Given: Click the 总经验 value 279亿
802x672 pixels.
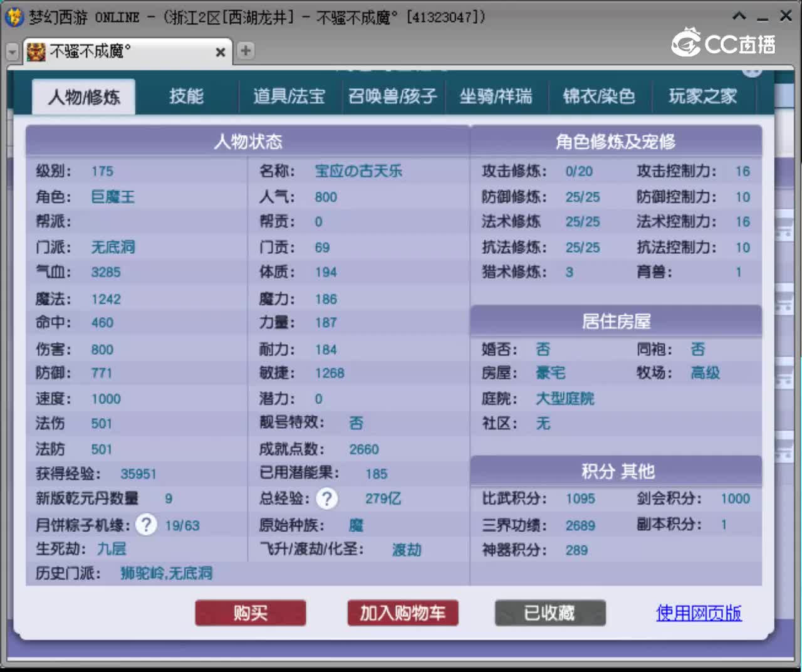Looking at the screenshot, I should (x=383, y=498).
